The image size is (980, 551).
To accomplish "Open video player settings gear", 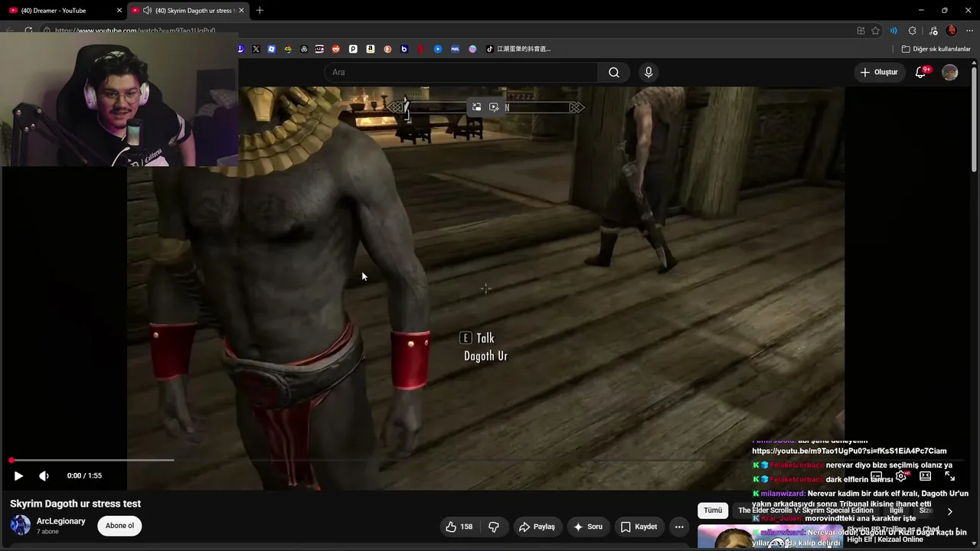I will (x=901, y=476).
